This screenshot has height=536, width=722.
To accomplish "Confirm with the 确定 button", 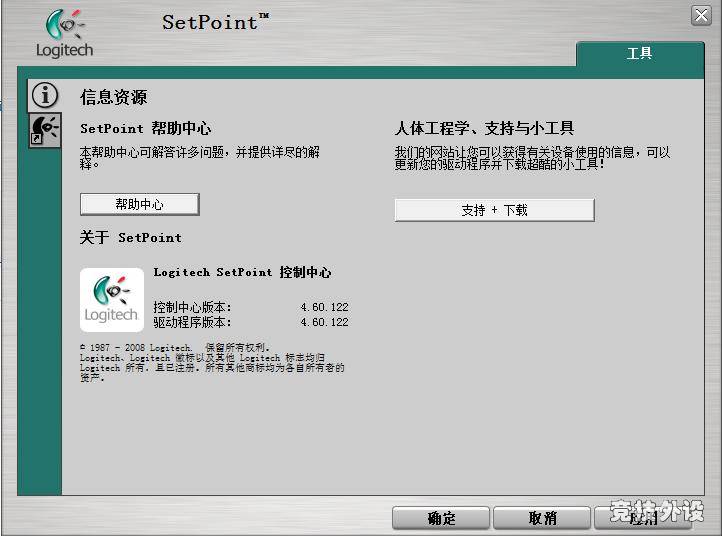I will 441,518.
